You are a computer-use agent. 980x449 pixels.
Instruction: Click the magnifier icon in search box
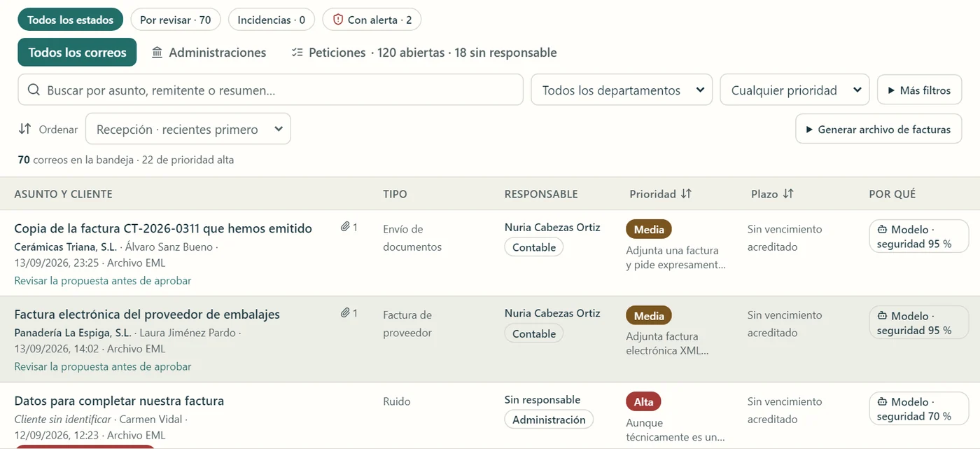click(34, 90)
